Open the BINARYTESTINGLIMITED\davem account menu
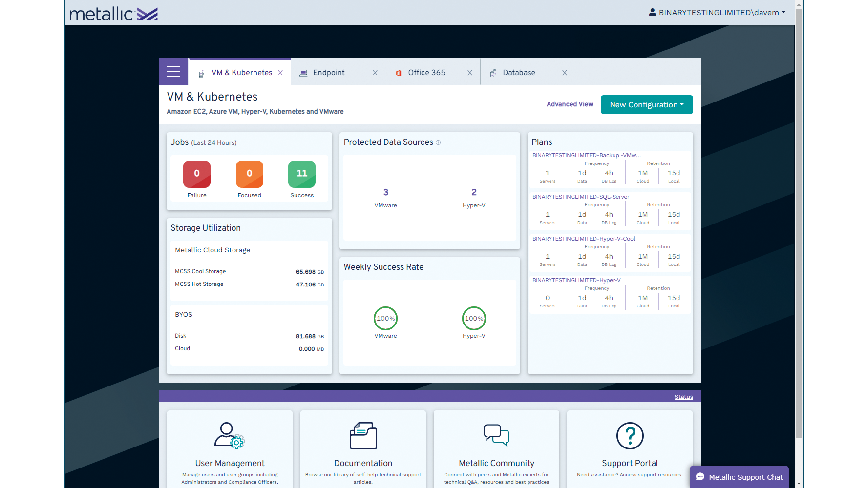 718,12
